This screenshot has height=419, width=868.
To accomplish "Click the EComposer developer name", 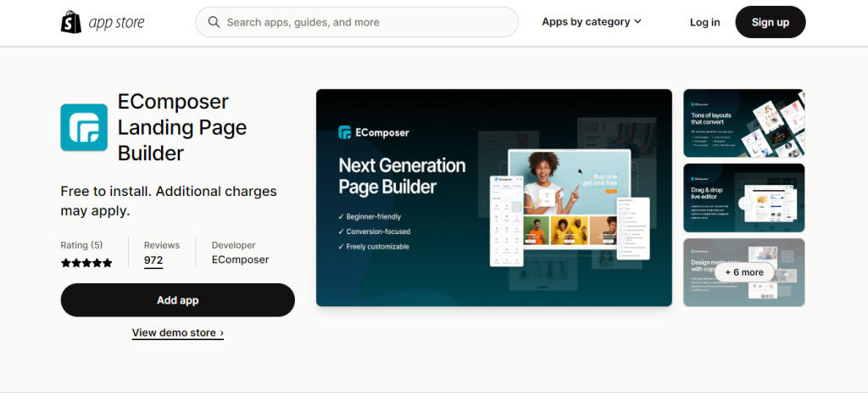I will click(240, 260).
